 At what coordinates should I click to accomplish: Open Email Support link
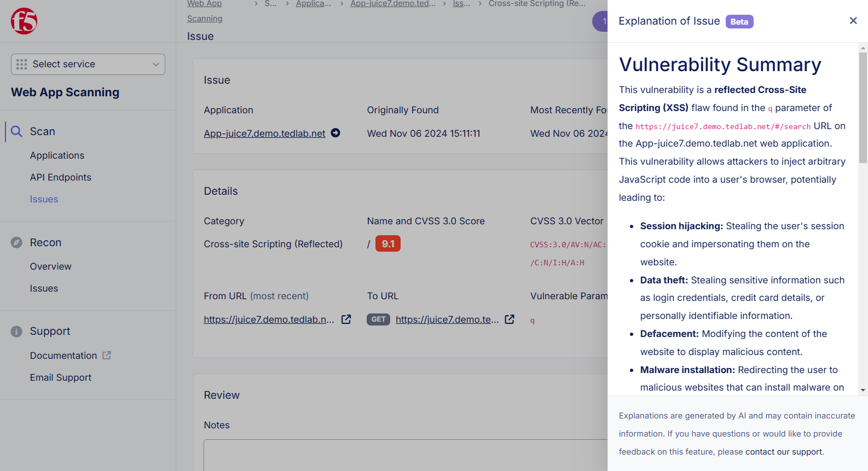pos(60,378)
